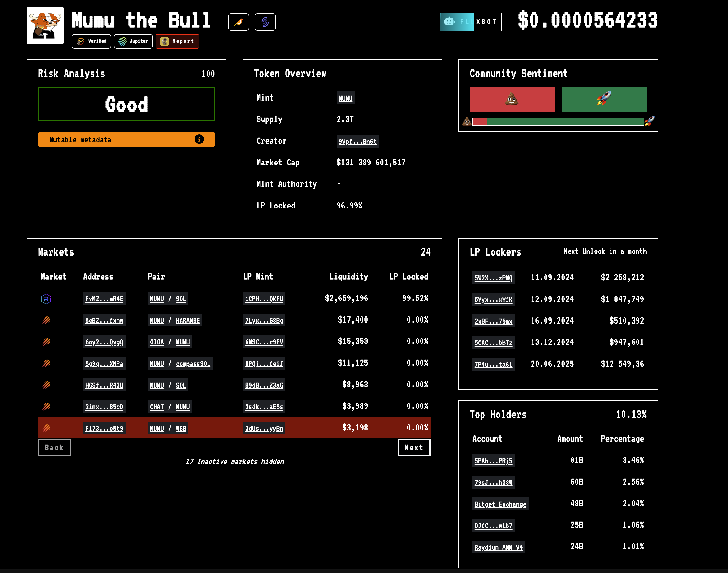Open SOL token link in the FvMZ...mR4E row
This screenshot has width=728, height=573.
181,299
